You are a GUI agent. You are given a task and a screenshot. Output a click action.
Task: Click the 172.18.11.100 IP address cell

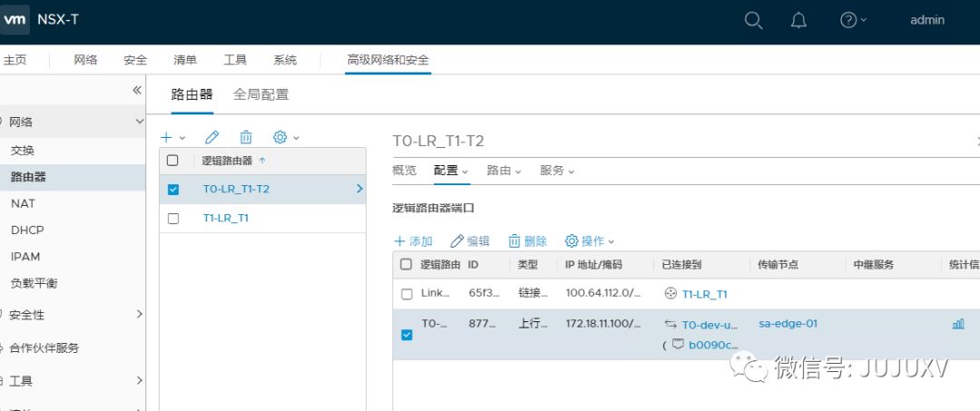pos(603,324)
